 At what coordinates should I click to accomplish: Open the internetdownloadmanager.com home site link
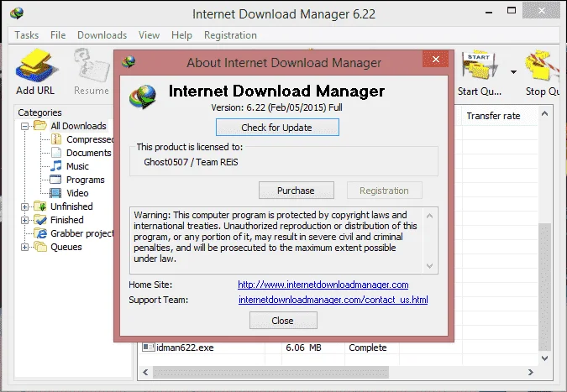[323, 285]
